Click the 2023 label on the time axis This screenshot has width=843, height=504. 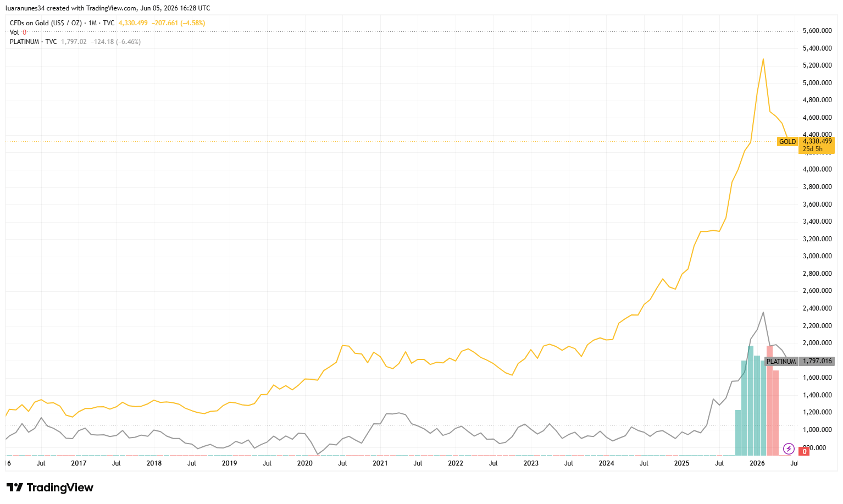click(531, 463)
